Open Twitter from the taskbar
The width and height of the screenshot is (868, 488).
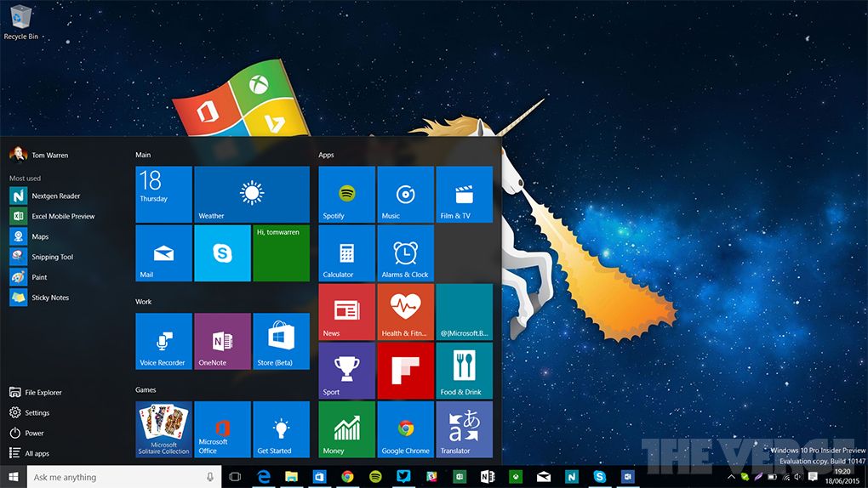(403, 477)
